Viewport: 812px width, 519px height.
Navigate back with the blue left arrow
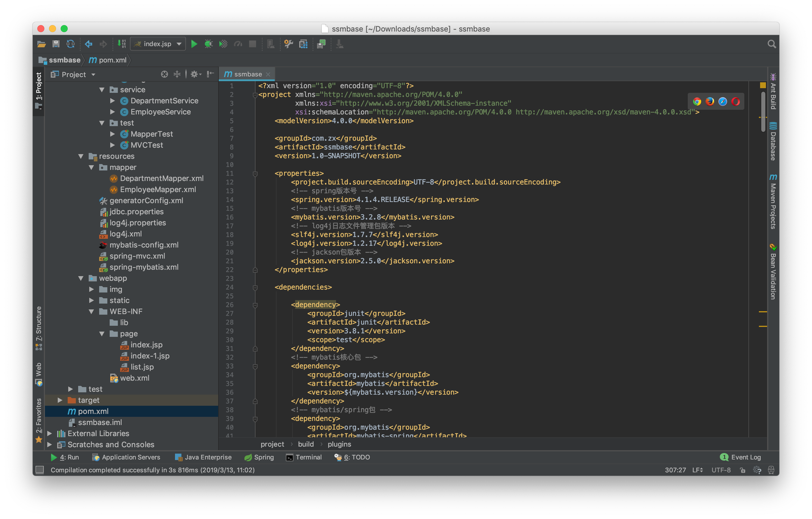click(x=88, y=44)
